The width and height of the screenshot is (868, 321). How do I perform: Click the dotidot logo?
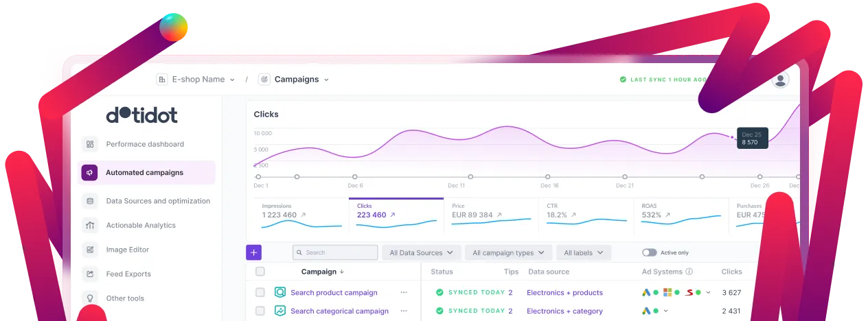point(142,115)
